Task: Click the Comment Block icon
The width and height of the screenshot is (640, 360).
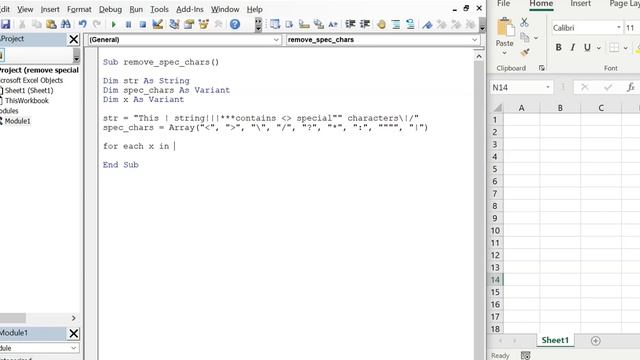Action: (396, 24)
